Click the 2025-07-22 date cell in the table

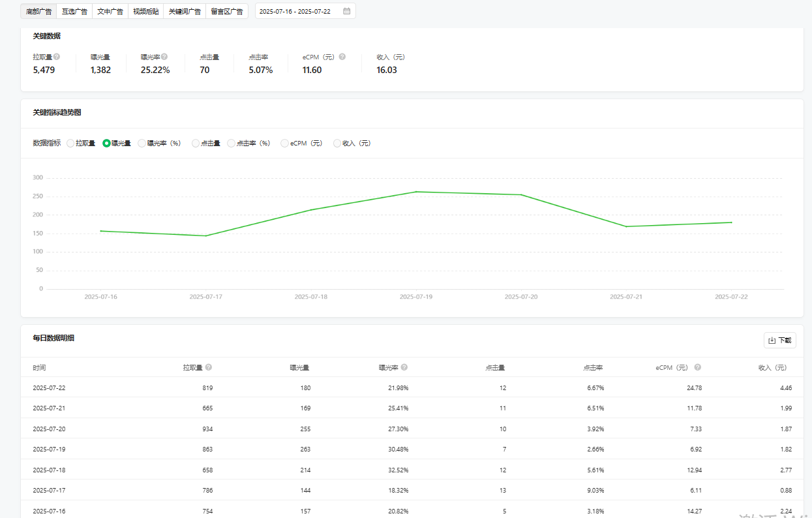(x=49, y=388)
